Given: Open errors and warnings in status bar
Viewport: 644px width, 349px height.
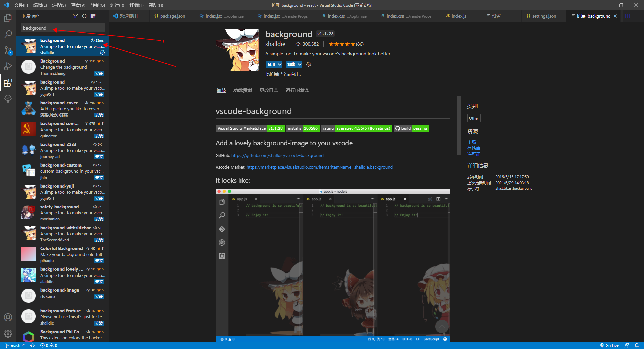Looking at the screenshot, I should pos(49,345).
